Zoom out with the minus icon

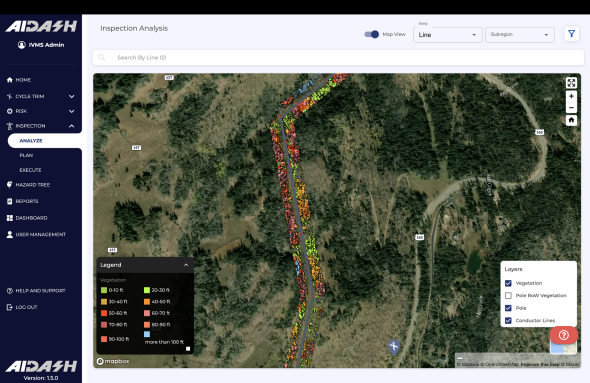tap(571, 108)
